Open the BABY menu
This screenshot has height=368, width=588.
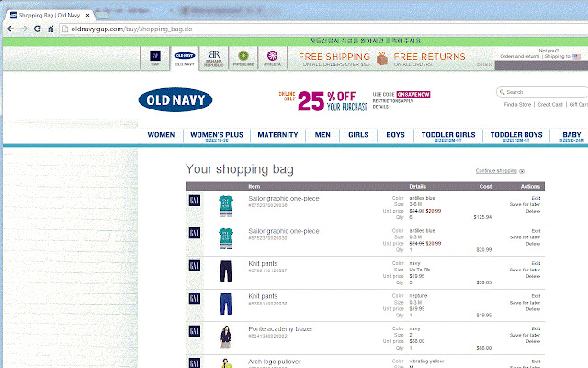point(571,135)
